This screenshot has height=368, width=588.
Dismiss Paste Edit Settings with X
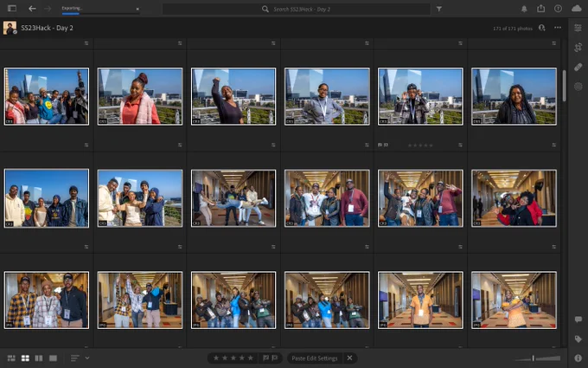click(x=349, y=358)
